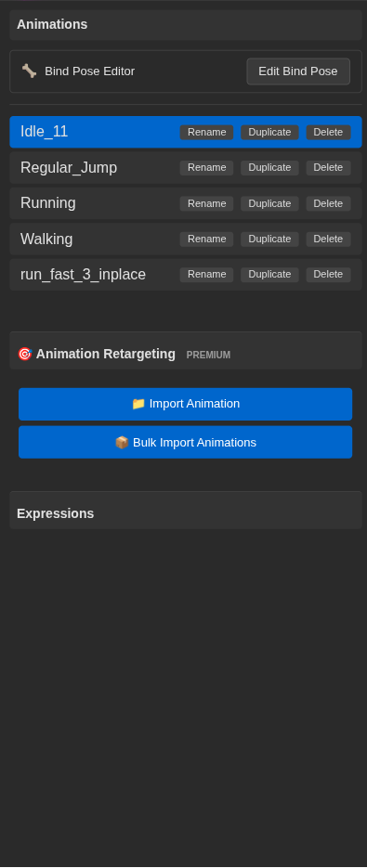Duplicate the Walking animation

tap(269, 240)
